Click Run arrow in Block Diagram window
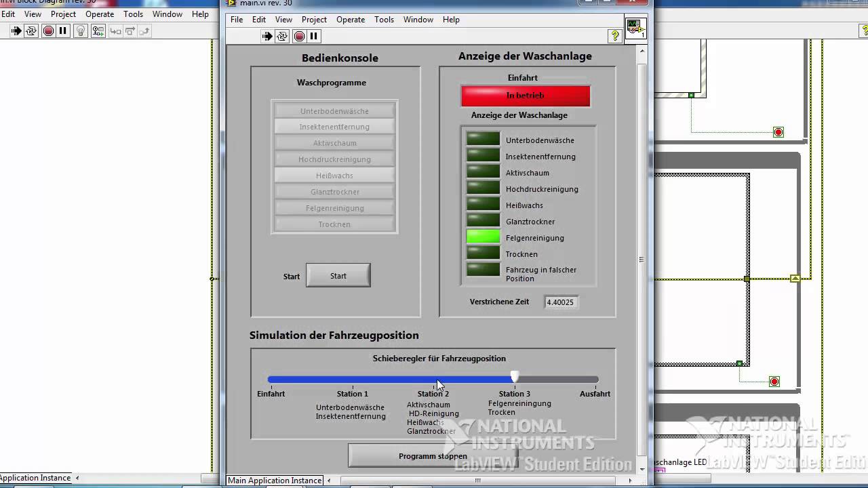Viewport: 868px width, 488px height. pos(16,30)
